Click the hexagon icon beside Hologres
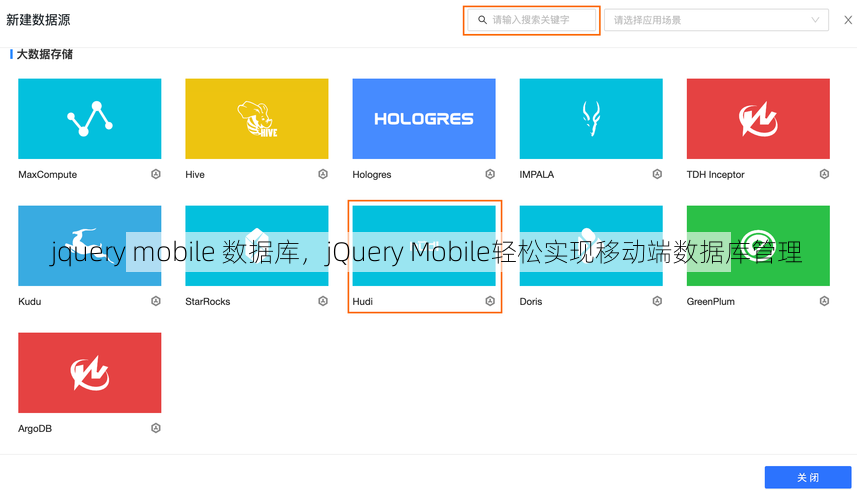Viewport: 857px width, 490px height. pos(490,174)
